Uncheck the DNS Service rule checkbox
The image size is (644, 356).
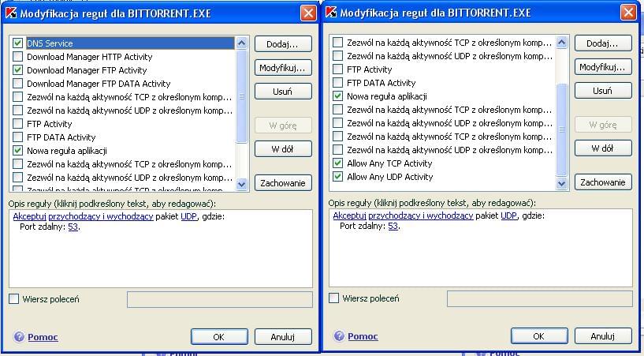coord(17,43)
